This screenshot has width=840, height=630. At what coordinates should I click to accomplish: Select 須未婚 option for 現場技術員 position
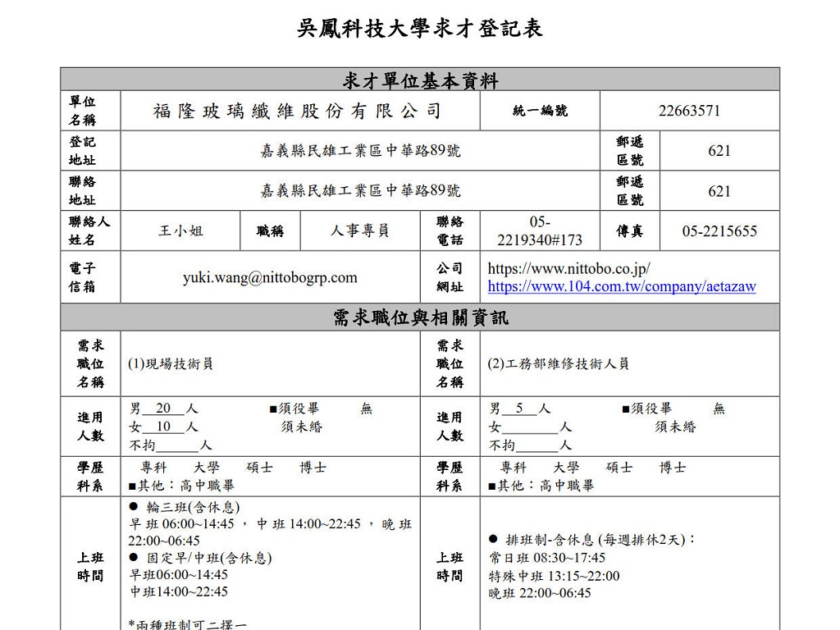301,427
